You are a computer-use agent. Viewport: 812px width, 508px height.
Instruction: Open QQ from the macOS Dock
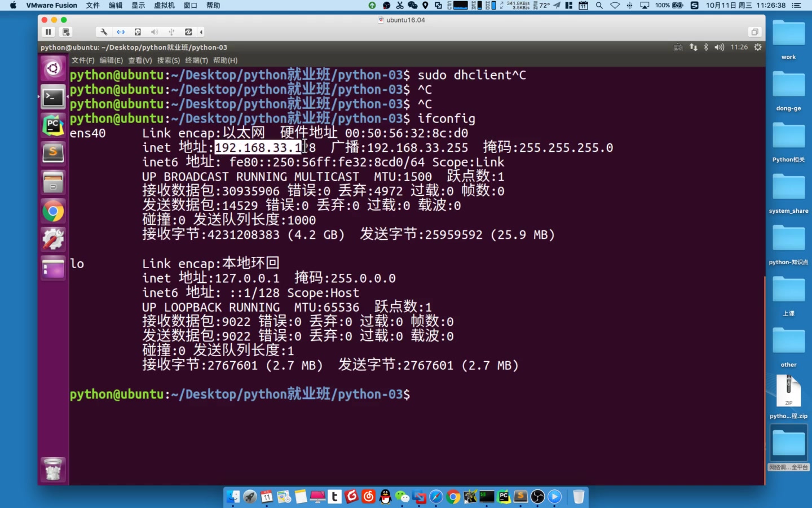tap(385, 496)
